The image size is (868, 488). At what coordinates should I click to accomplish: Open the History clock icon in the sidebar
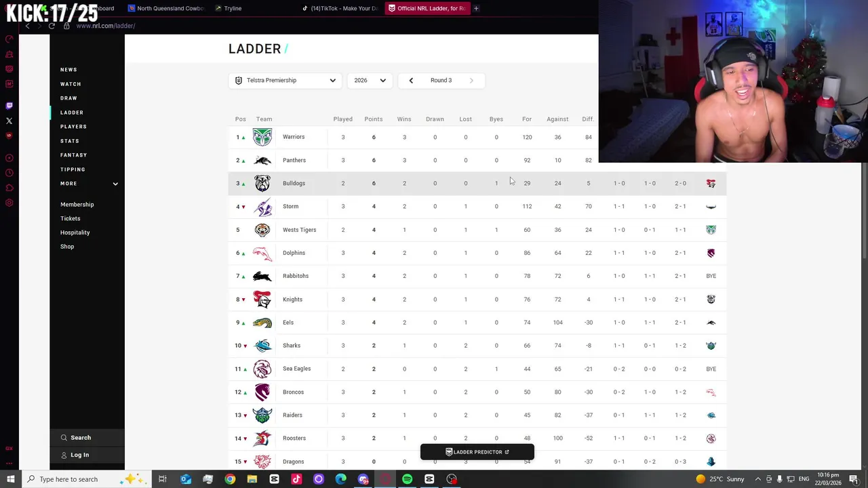point(9,173)
